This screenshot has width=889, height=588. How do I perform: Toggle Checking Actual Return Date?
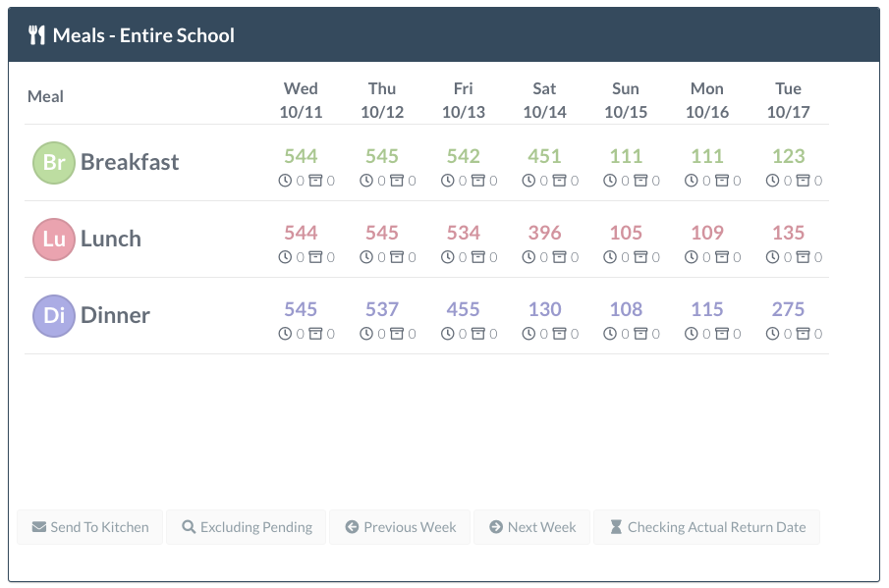pyautogui.click(x=707, y=527)
